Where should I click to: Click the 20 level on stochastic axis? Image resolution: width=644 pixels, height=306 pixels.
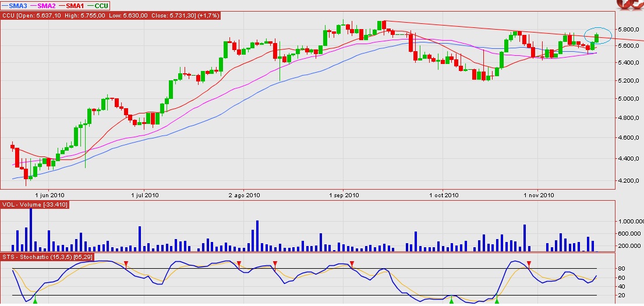point(621,296)
